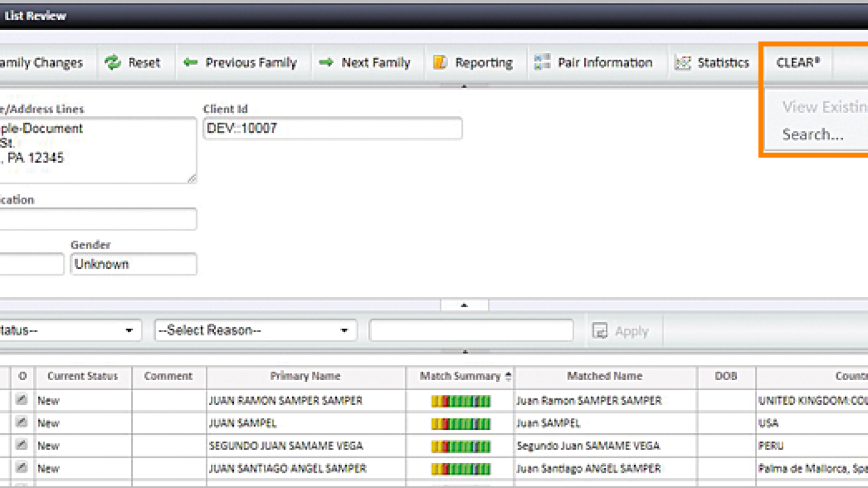Sort by the Match Summary column header
This screenshot has height=488, width=868.
(x=460, y=376)
